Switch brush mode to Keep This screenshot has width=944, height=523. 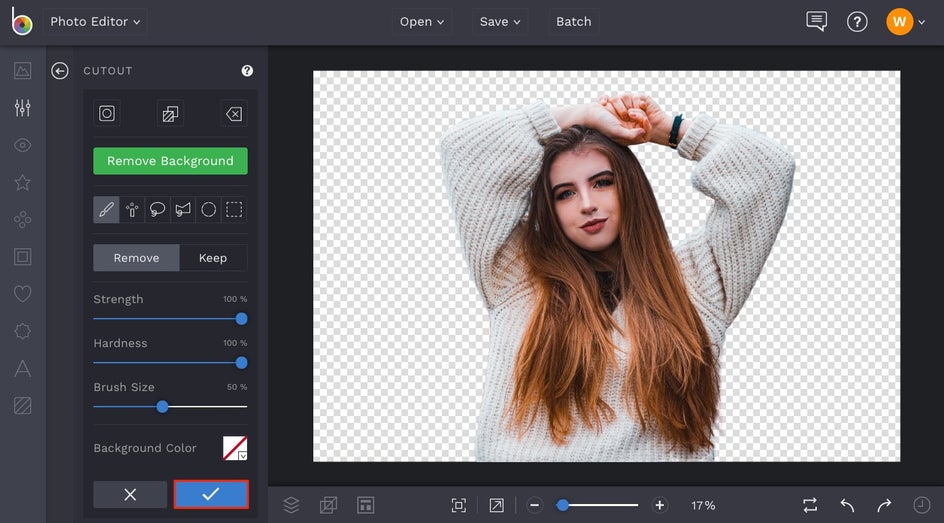tap(213, 258)
